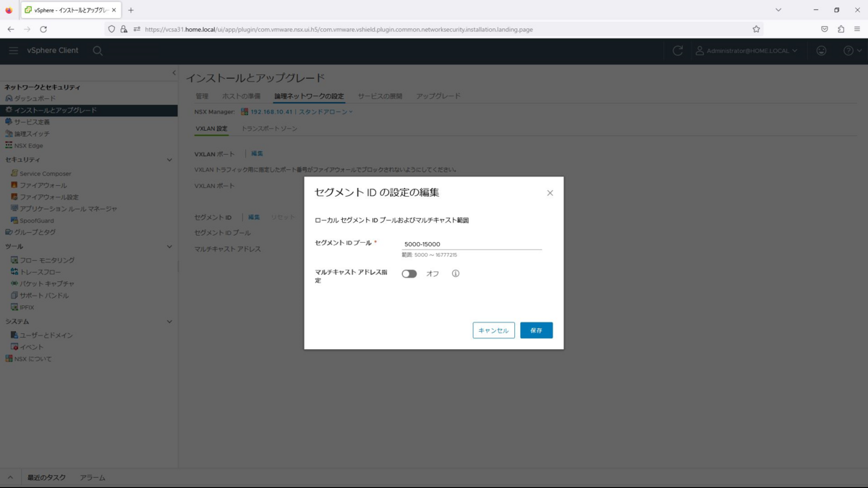The image size is (868, 488).
Task: Switch to the サービスの展開 tab
Action: (x=380, y=96)
